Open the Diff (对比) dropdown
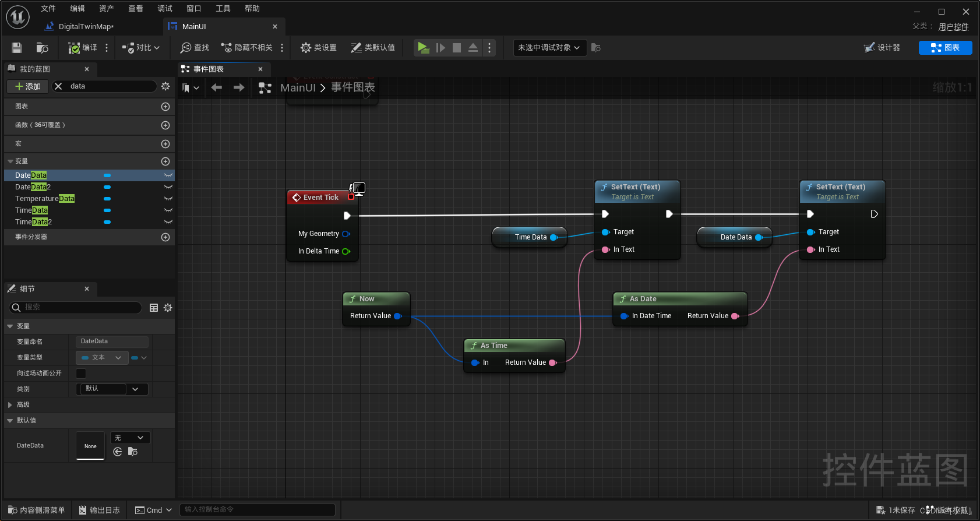 pyautogui.click(x=140, y=48)
